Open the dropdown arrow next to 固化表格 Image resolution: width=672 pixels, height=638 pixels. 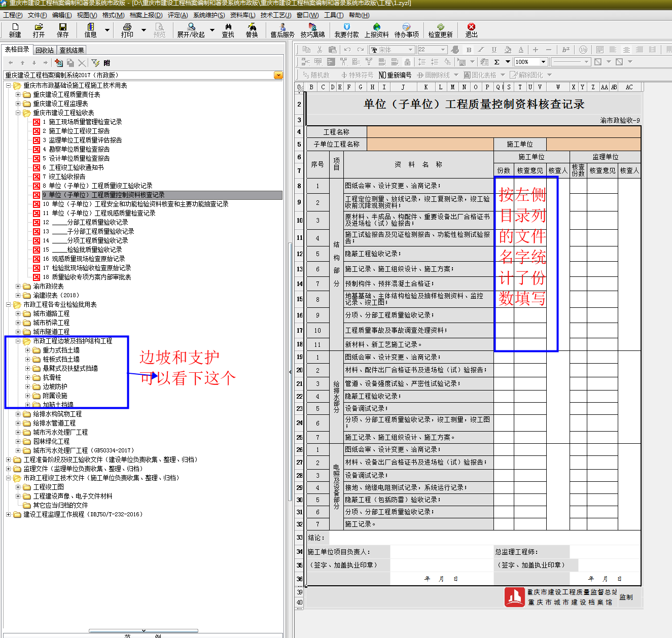coord(503,75)
